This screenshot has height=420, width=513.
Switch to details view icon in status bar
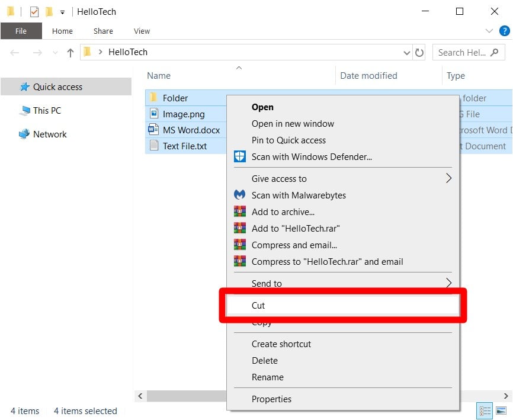click(x=485, y=411)
